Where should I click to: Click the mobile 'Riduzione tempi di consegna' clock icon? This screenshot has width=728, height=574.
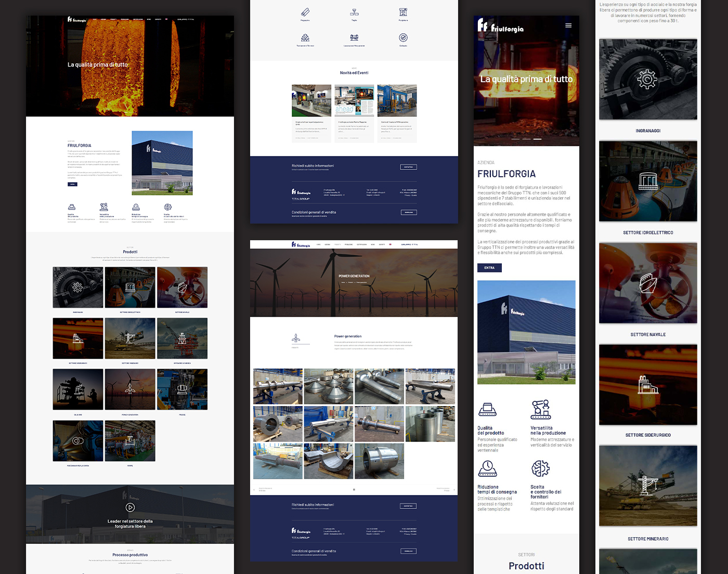[x=487, y=468]
